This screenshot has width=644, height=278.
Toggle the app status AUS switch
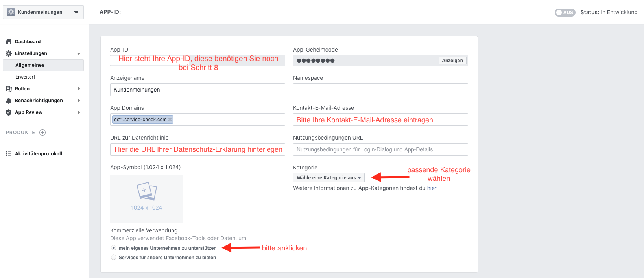pos(565,13)
